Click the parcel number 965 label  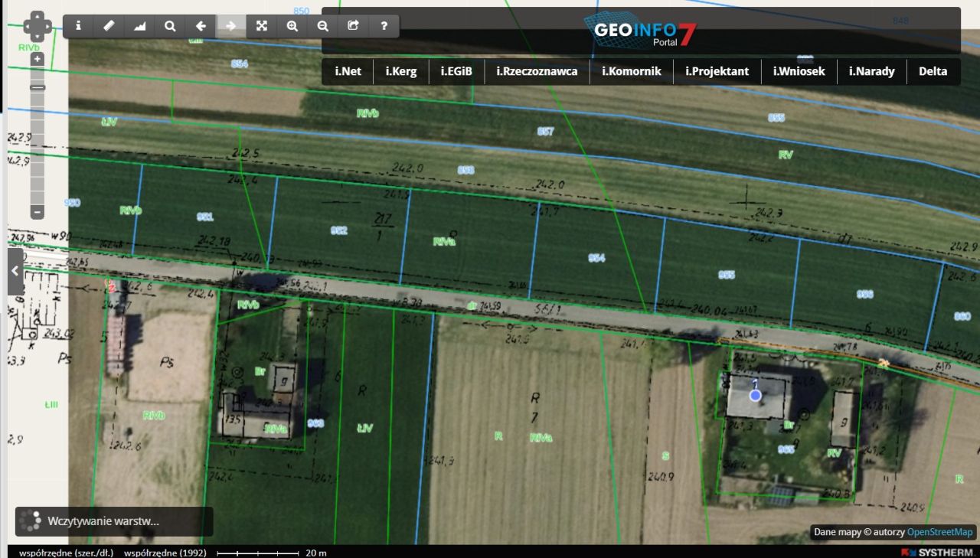[786, 449]
